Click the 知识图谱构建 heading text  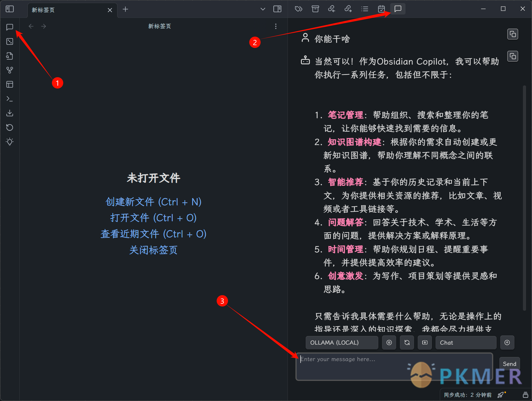pyautogui.click(x=354, y=142)
